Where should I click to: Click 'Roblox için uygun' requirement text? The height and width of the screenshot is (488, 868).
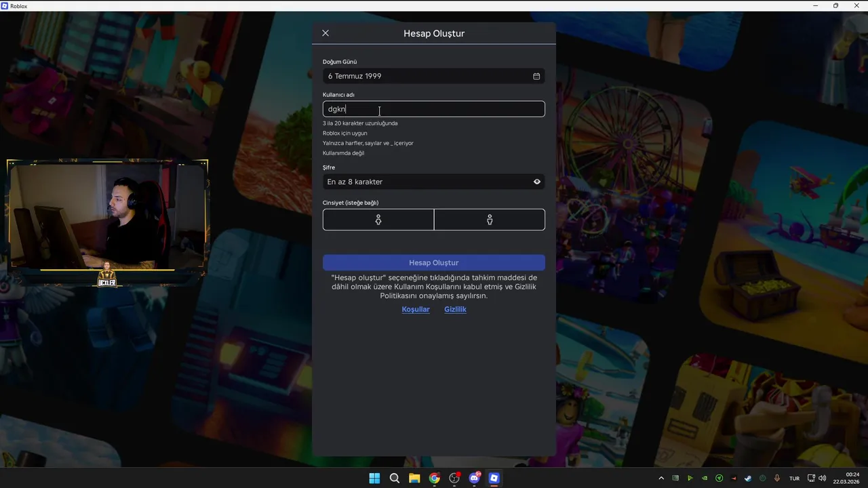pos(345,134)
